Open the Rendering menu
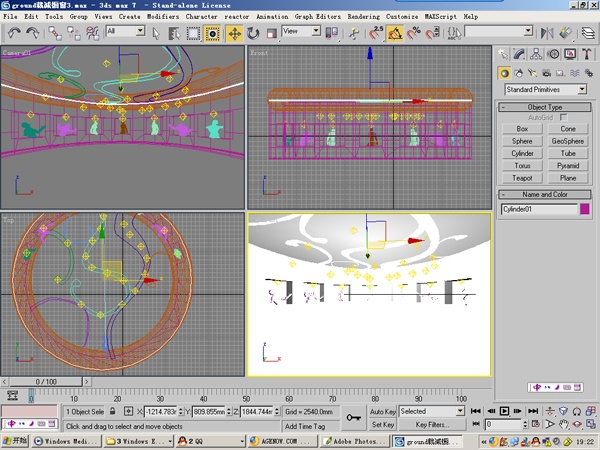Image resolution: width=600 pixels, height=450 pixels. pyautogui.click(x=364, y=16)
